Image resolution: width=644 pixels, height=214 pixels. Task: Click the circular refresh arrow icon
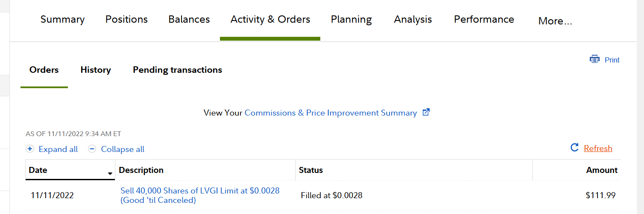click(574, 148)
